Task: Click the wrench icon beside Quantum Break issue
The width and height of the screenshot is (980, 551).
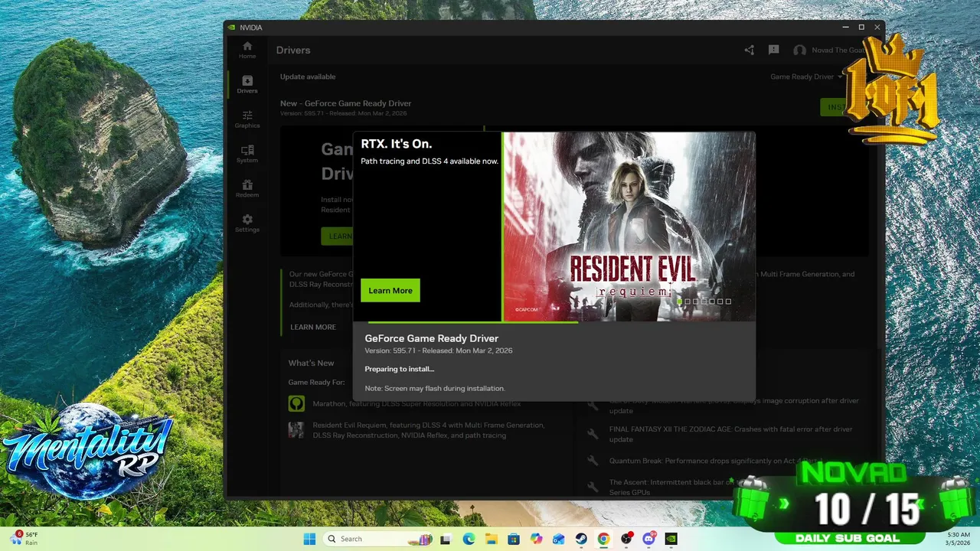Action: point(593,461)
